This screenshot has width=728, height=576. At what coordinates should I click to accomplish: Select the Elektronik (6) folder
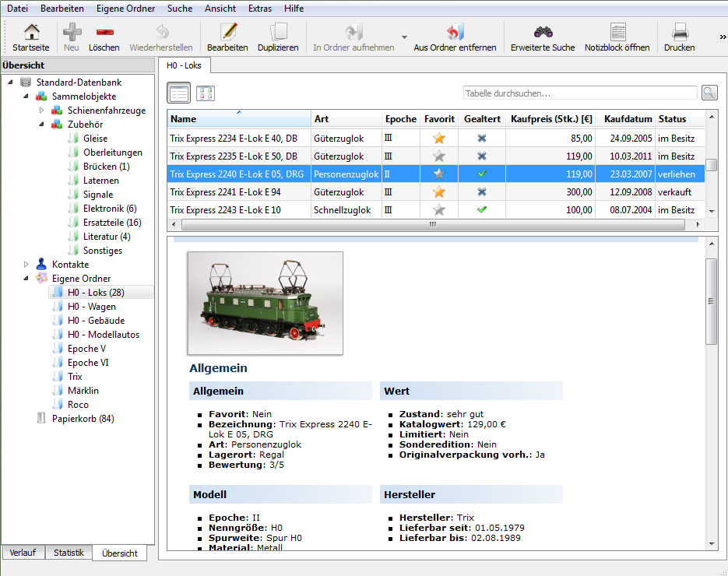coord(110,209)
